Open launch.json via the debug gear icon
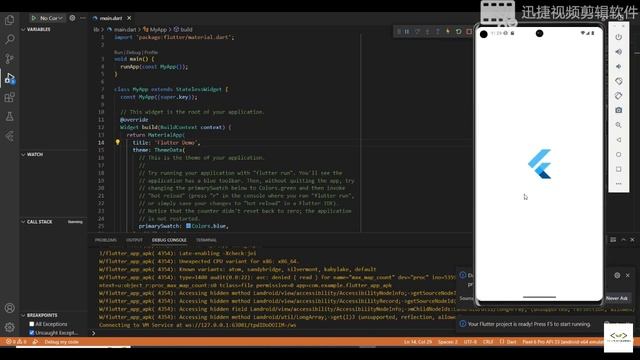The width and height of the screenshot is (640, 360). tap(72, 18)
